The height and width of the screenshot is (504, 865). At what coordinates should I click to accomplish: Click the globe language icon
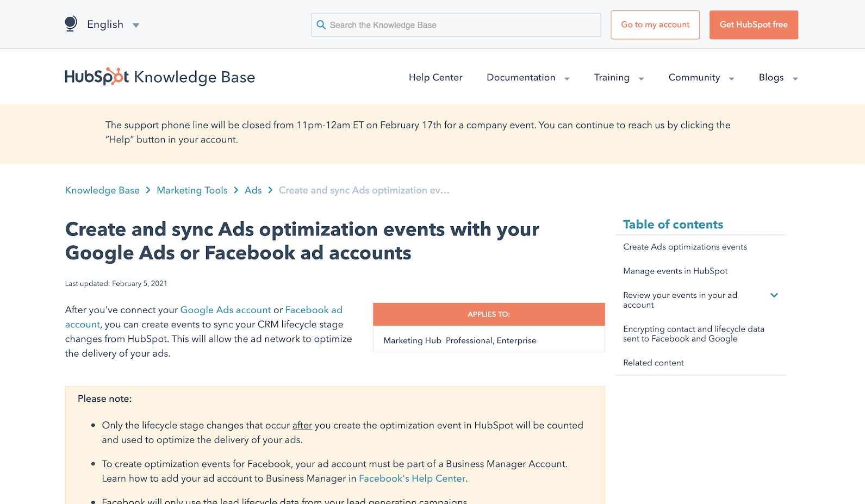[x=71, y=24]
